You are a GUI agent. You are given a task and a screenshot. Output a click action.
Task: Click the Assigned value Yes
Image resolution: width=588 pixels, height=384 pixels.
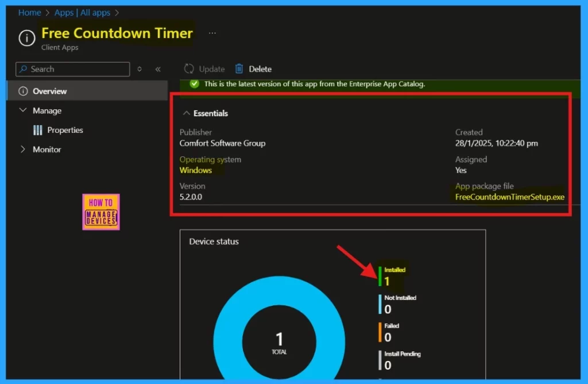click(x=461, y=170)
